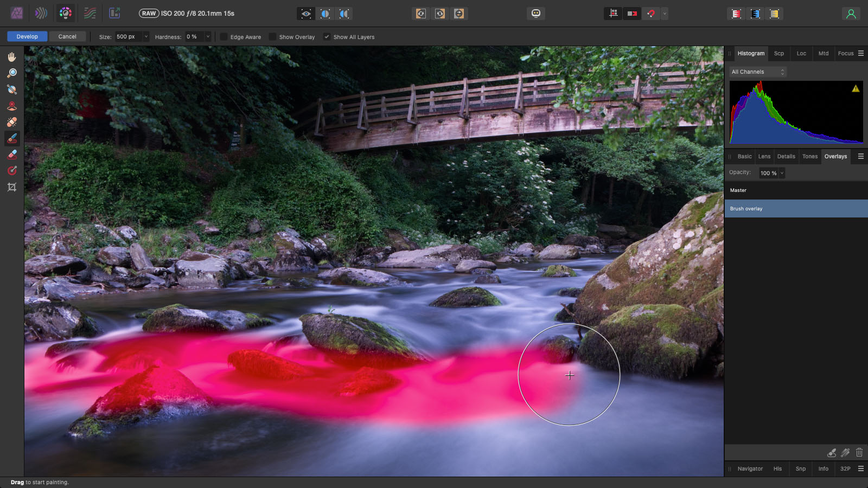Open the account profile icon
This screenshot has height=488, width=868.
[851, 14]
